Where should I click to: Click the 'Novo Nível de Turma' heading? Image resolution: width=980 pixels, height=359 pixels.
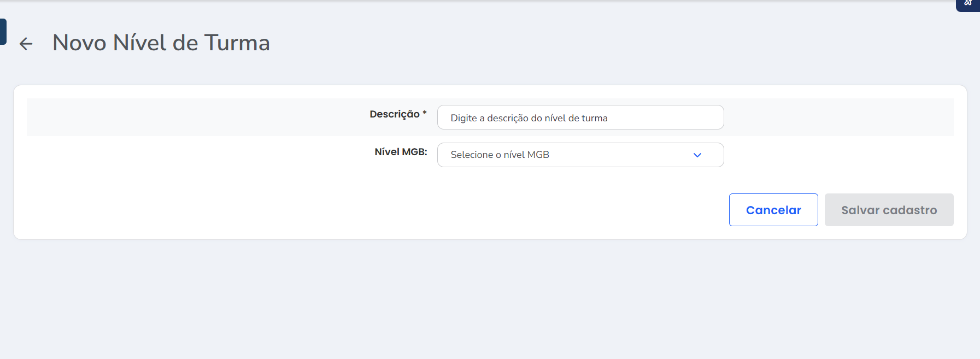pyautogui.click(x=161, y=43)
